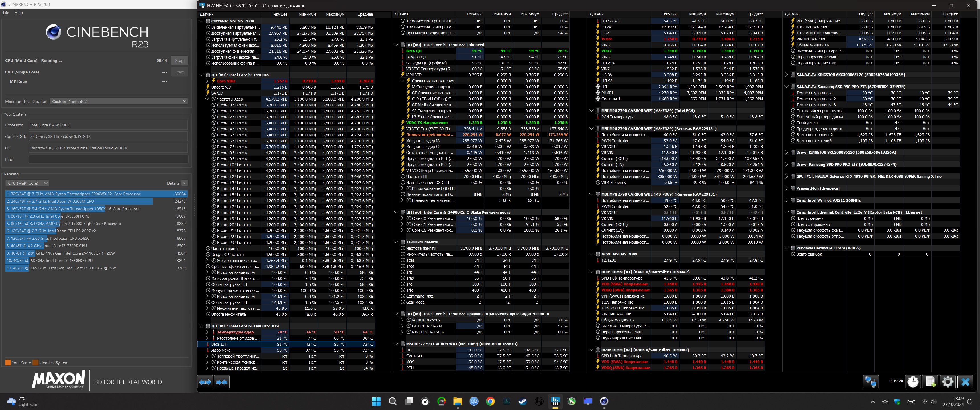Click the HWiNFO reset clock icon
This screenshot has height=410, width=980.
(x=913, y=382)
